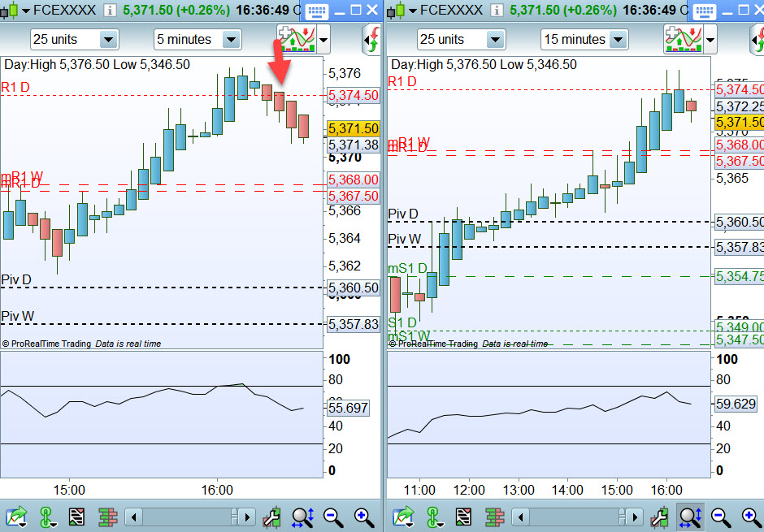Open keyboard icon in 15 minutes chart window
Image resolution: width=764 pixels, height=532 pixels.
tap(704, 11)
